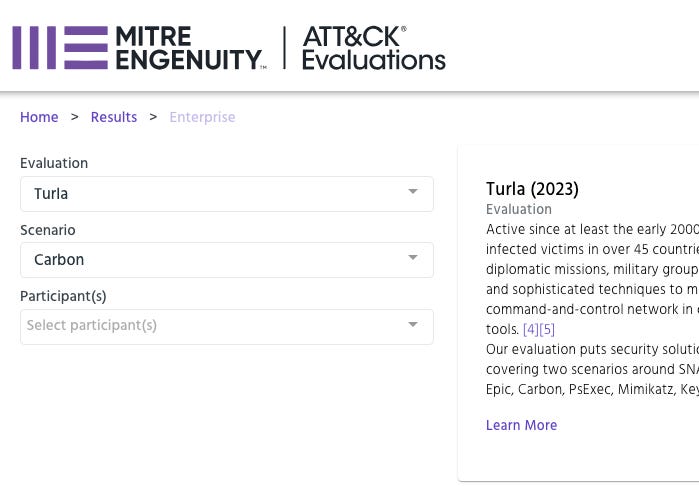Follow the Learn More link

point(522,425)
